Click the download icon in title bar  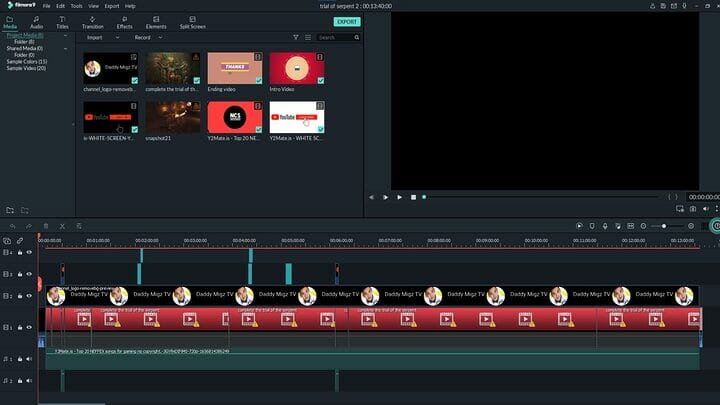pyautogui.click(x=652, y=6)
